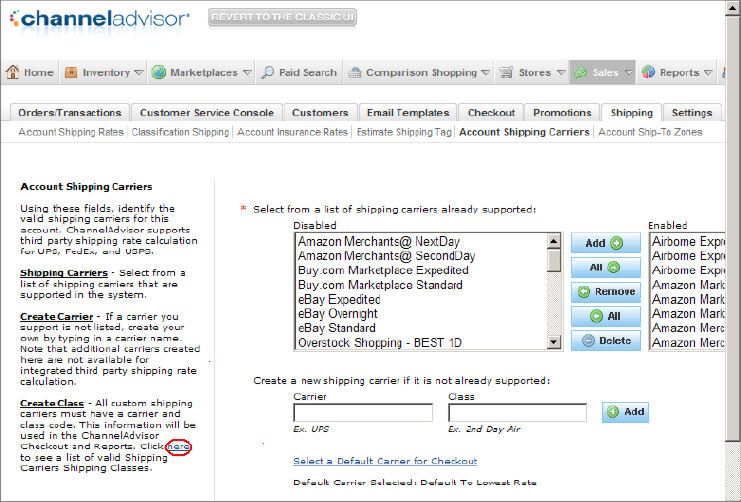Expand the Sales menu arrow

pyautogui.click(x=629, y=73)
